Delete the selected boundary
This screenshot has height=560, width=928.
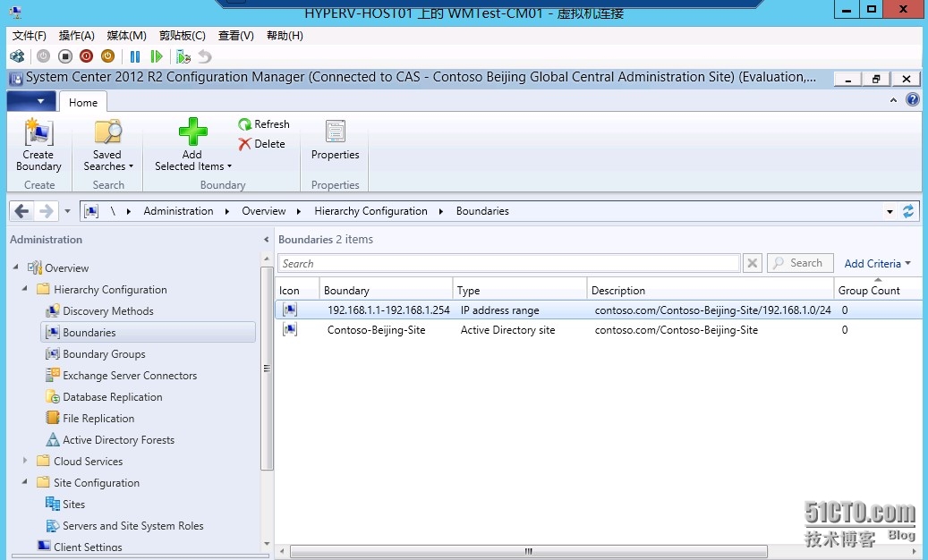[261, 144]
